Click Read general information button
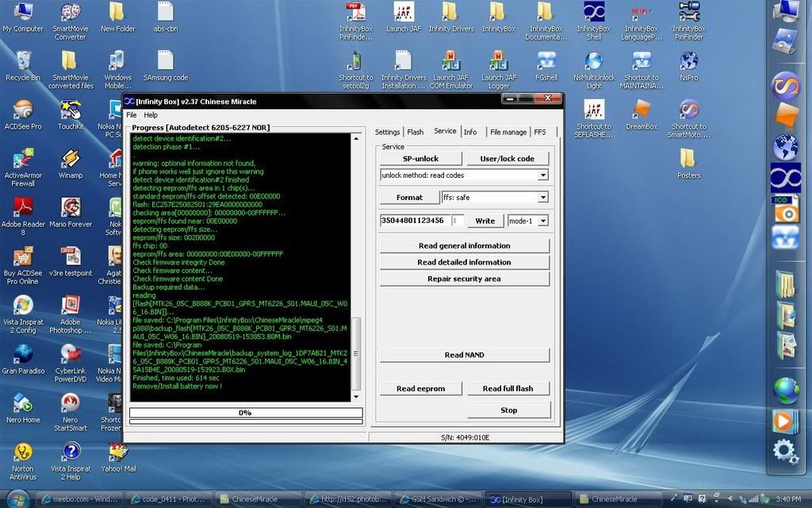812x508 pixels. click(x=465, y=246)
